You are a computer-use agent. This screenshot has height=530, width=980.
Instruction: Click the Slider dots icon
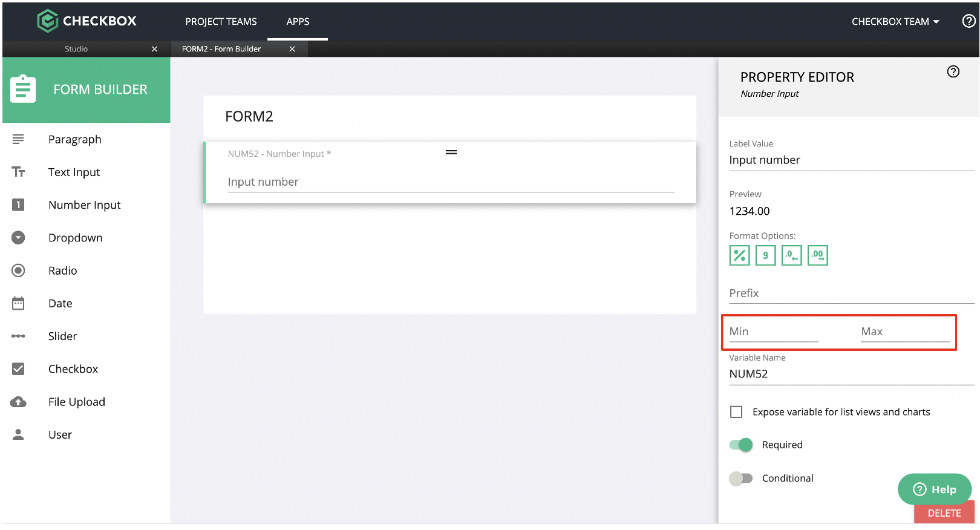point(18,336)
